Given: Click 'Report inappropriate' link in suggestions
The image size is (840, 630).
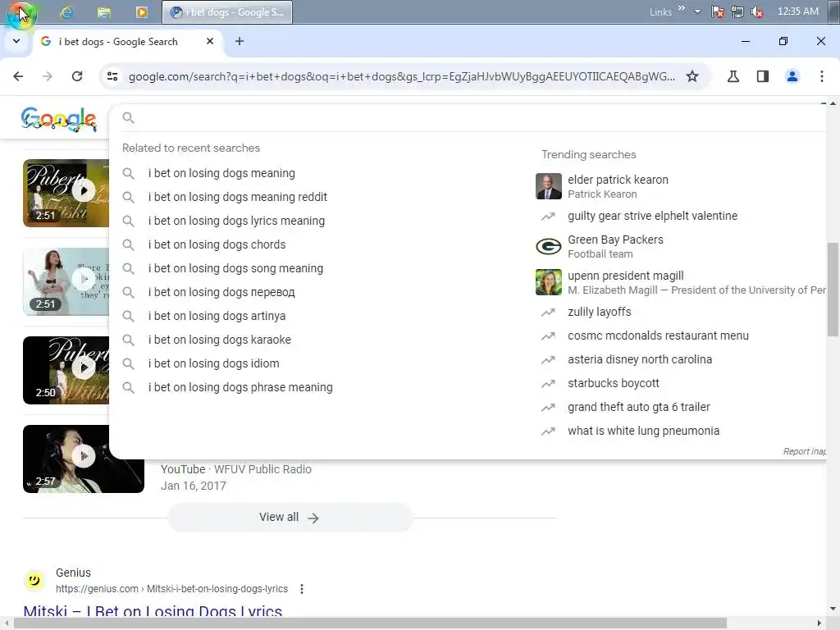Looking at the screenshot, I should coord(804,452).
